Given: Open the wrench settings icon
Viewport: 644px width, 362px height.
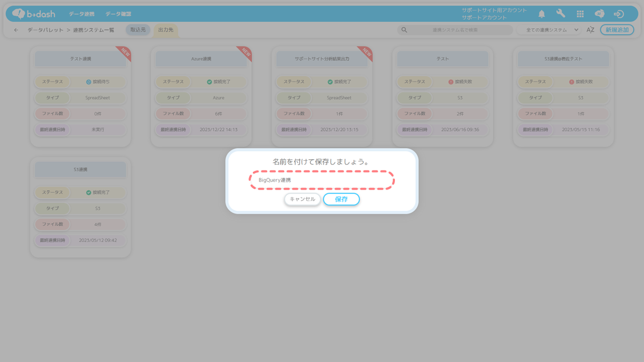Looking at the screenshot, I should [x=561, y=14].
